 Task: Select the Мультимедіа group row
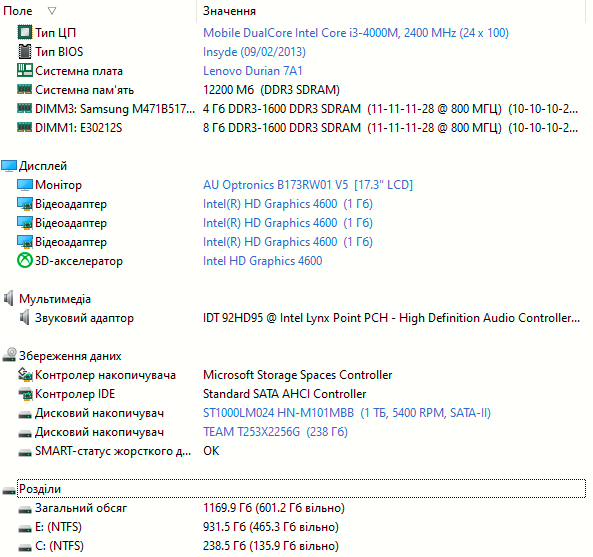click(55, 299)
